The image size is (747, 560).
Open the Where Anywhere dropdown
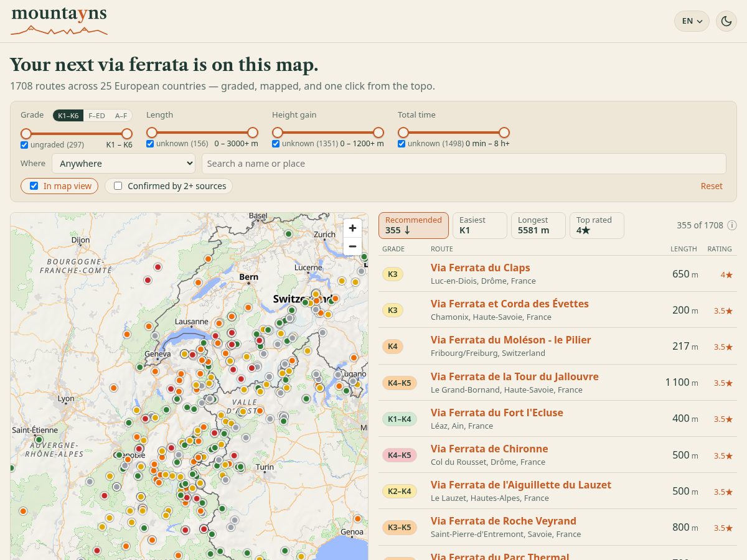click(x=124, y=164)
